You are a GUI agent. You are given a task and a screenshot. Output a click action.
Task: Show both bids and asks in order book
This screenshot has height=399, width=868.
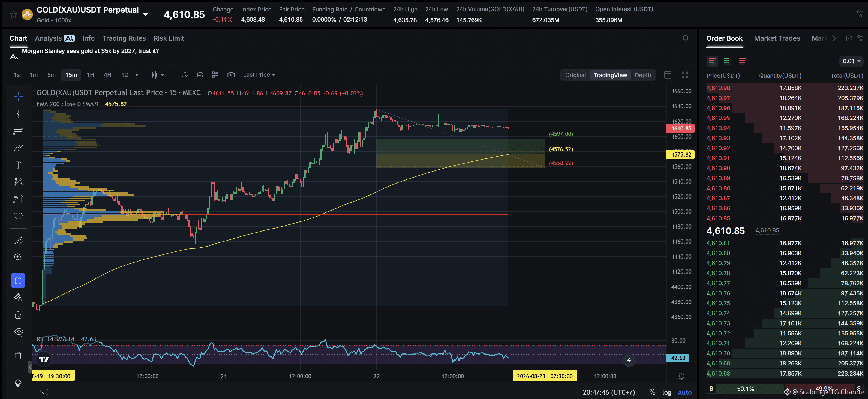712,61
